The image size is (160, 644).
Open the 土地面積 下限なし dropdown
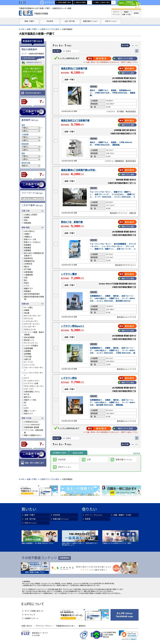(31, 137)
